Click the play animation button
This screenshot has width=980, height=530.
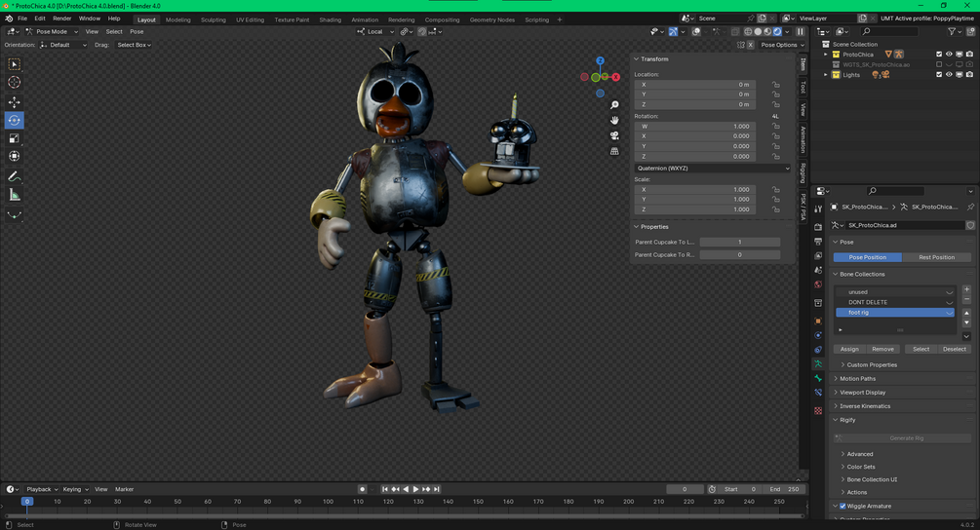coord(415,489)
